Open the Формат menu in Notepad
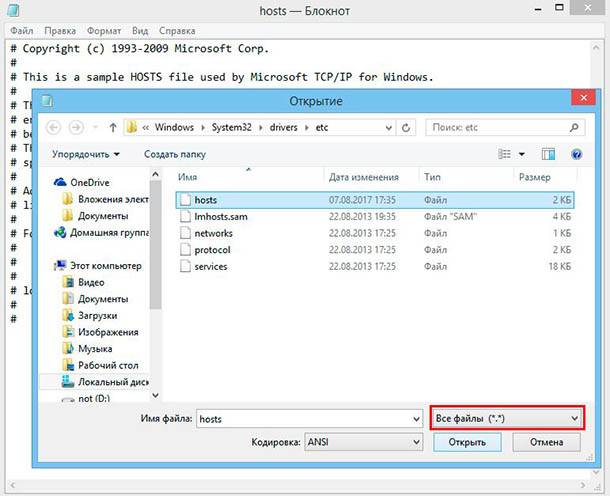The height and width of the screenshot is (496, 610). click(104, 31)
